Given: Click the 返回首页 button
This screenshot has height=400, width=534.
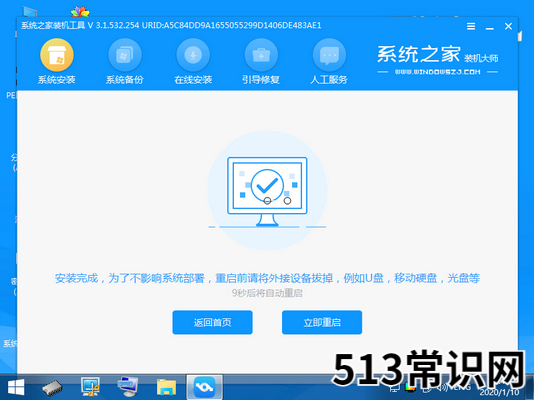Looking at the screenshot, I should (x=213, y=322).
